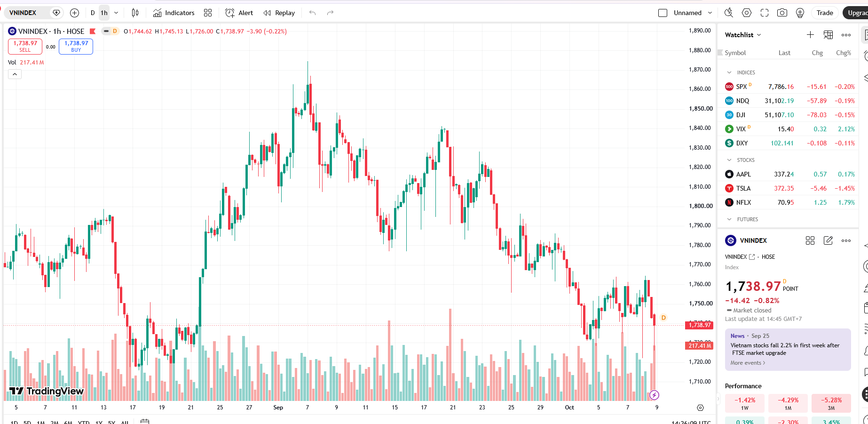Undo the last chart action
This screenshot has width=868, height=424.
[x=312, y=13]
